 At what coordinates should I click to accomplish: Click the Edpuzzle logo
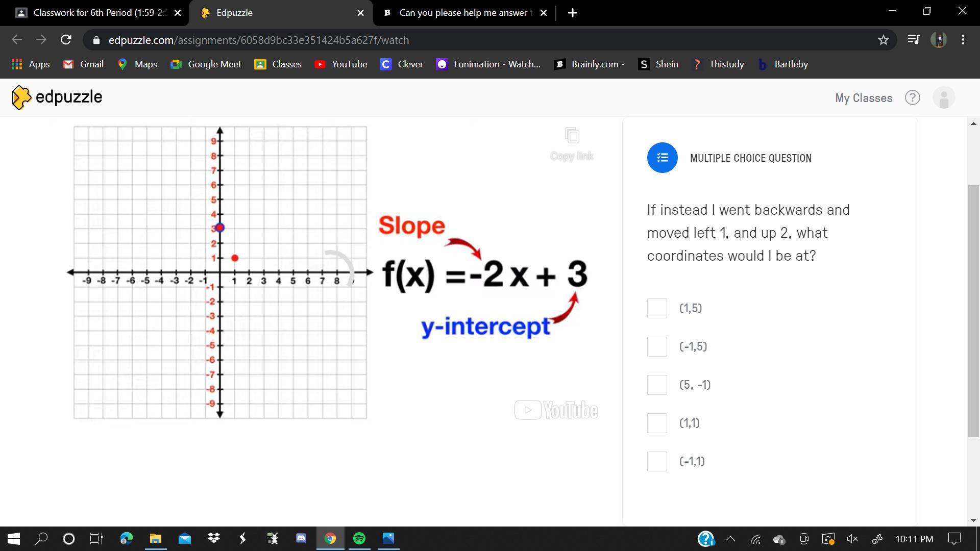tap(57, 97)
